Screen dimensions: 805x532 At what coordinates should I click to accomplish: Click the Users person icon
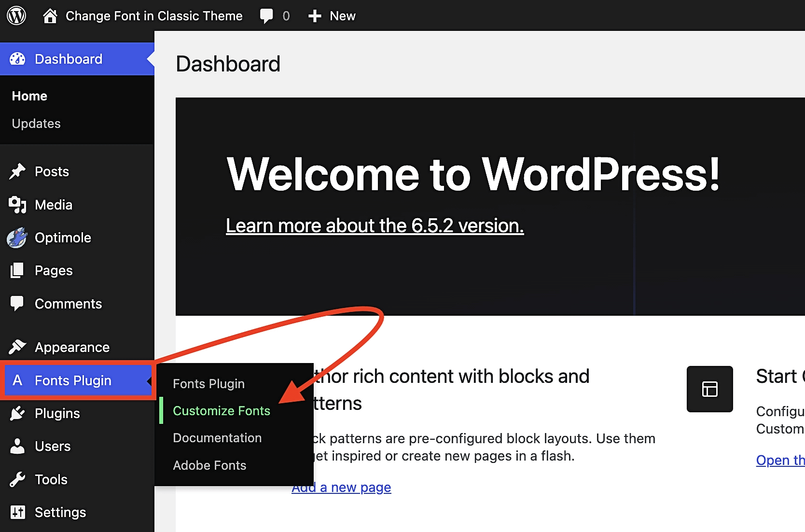point(17,446)
